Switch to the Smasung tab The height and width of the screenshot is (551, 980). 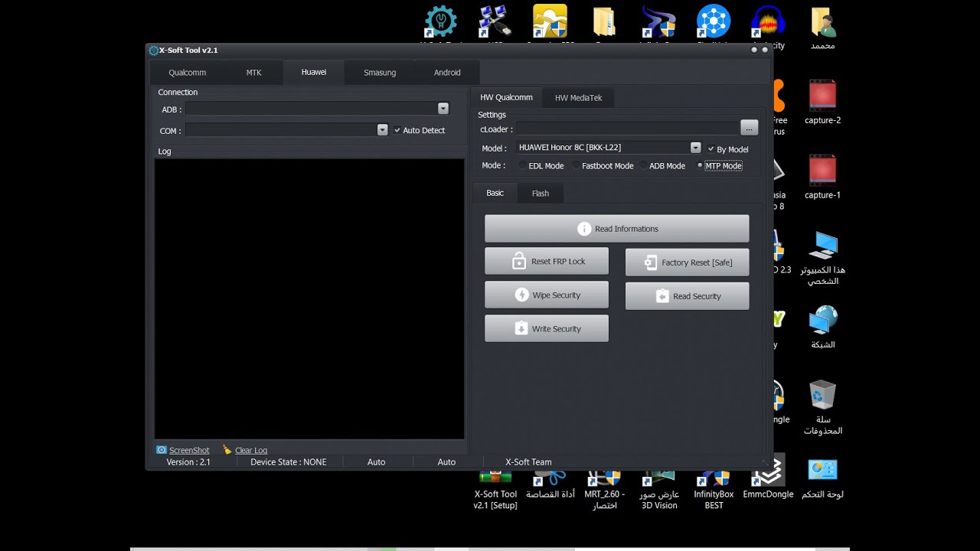pos(380,73)
